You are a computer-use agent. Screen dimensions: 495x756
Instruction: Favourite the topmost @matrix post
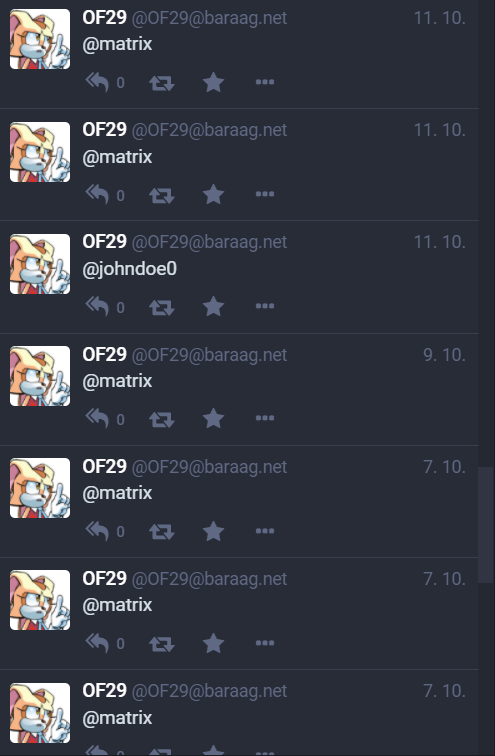pos(213,82)
